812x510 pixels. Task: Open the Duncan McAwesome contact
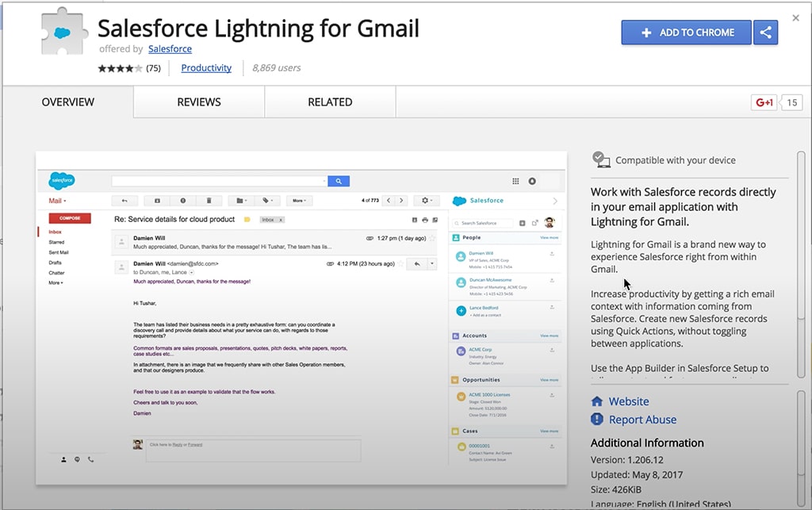490,280
